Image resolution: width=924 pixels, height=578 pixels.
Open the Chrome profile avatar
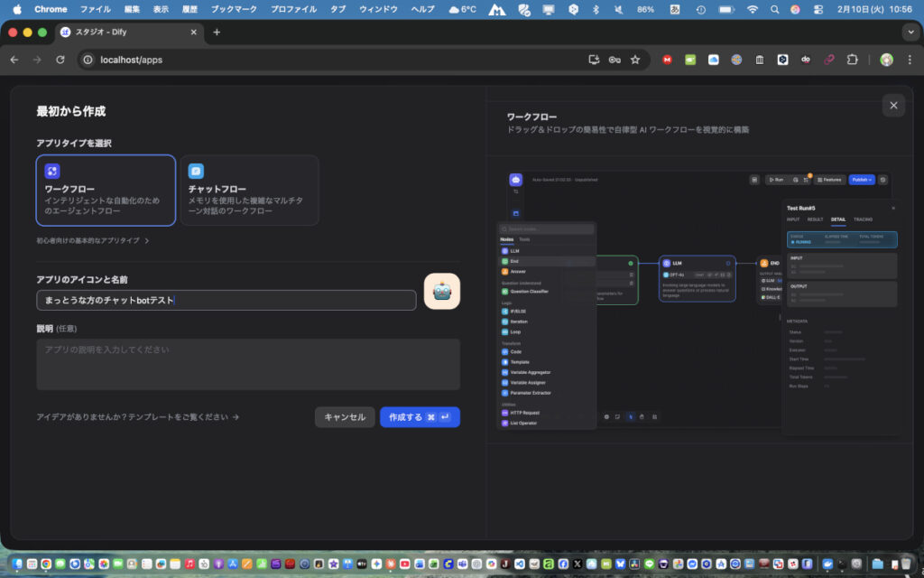coord(886,60)
